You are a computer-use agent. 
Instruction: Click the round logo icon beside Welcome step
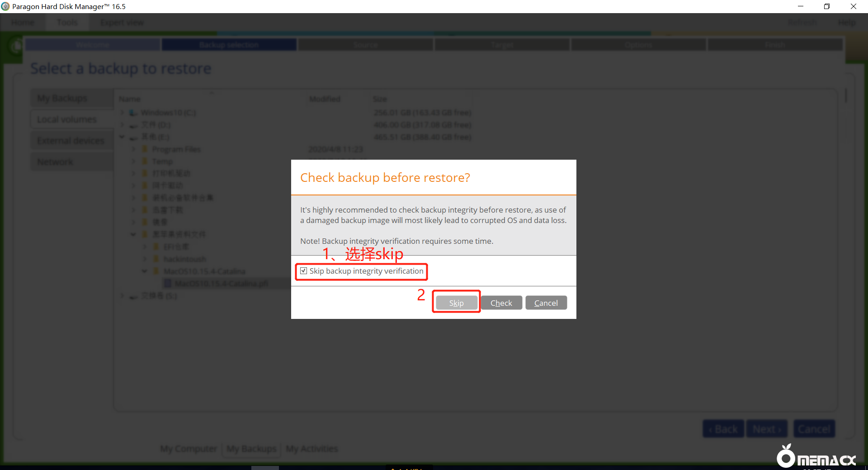click(x=16, y=45)
